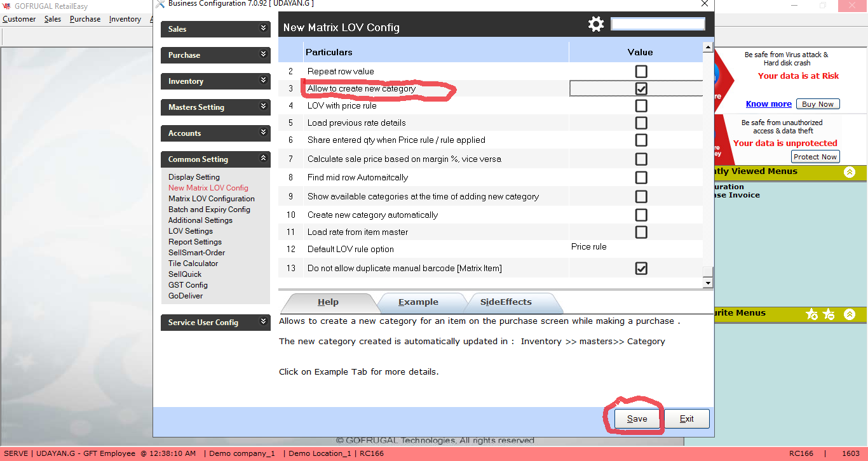868x461 pixels.
Task: Open Batch and Expiry Config
Action: point(209,210)
